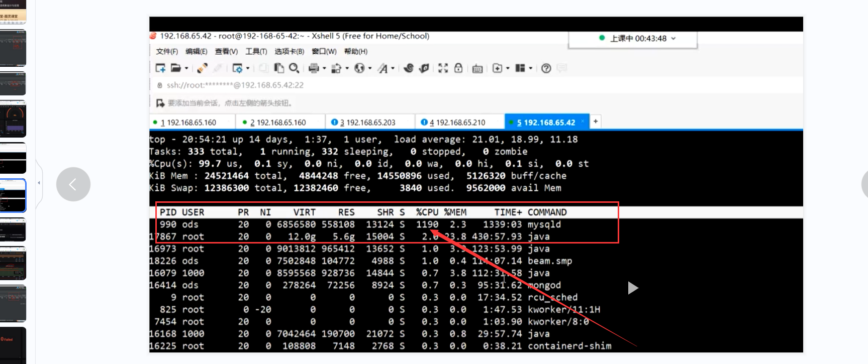Expand the Properties icon dropdown arrow
868x364 pixels.
coord(248,68)
